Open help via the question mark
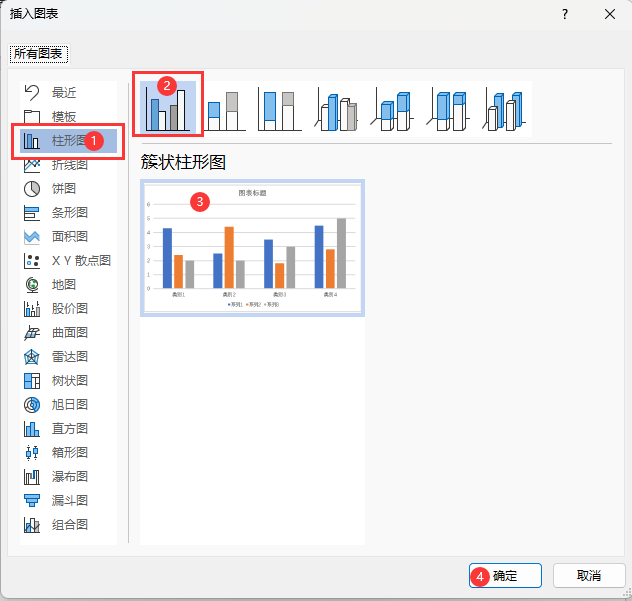The width and height of the screenshot is (632, 601). pos(565,15)
